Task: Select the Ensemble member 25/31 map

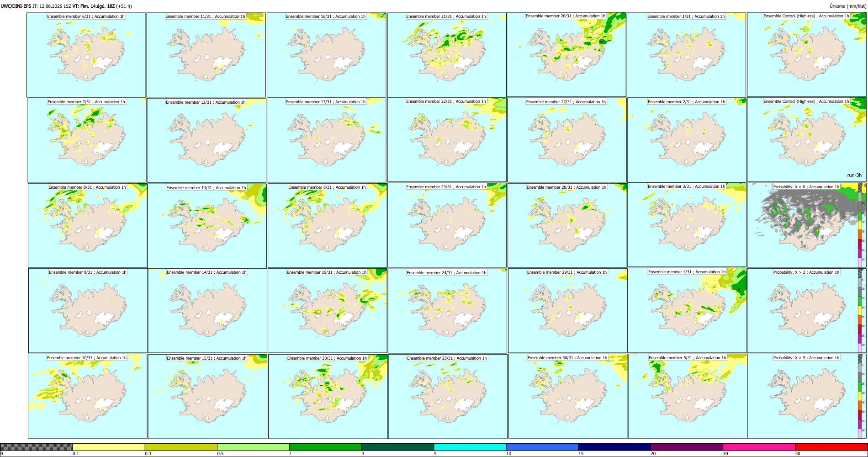Action: [448, 396]
